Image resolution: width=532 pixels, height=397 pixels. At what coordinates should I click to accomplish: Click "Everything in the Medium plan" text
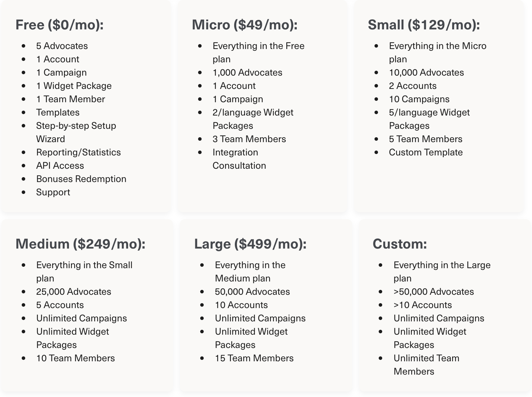click(250, 272)
